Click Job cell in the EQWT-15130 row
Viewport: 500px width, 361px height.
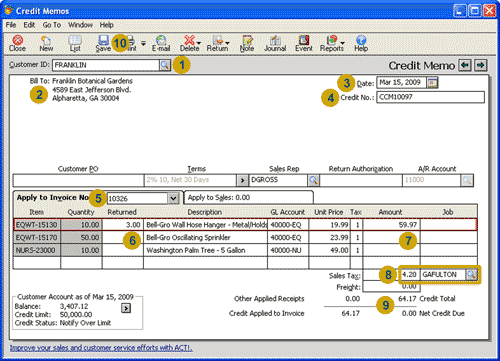(448, 225)
